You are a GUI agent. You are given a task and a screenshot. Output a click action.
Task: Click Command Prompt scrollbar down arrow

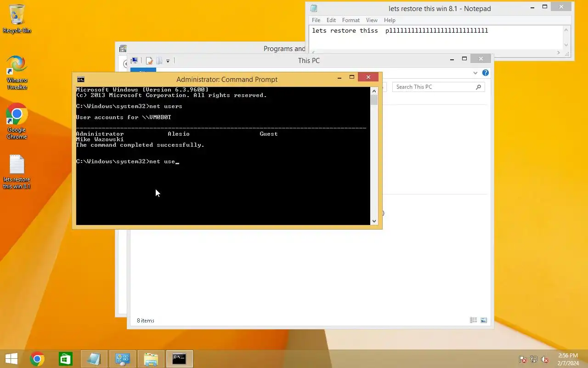point(374,221)
